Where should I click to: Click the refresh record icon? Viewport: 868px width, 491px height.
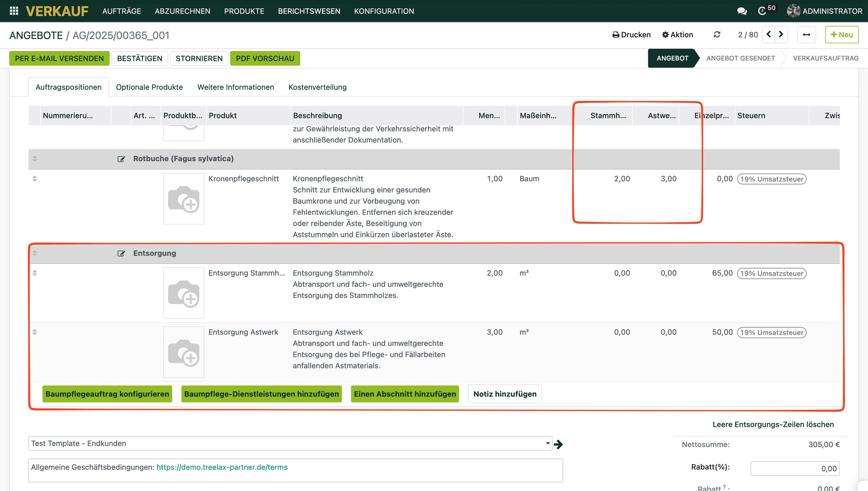tap(717, 34)
